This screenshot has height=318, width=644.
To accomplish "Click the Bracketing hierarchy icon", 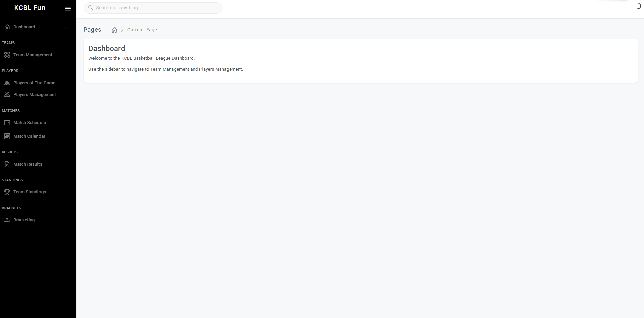I will point(7,220).
